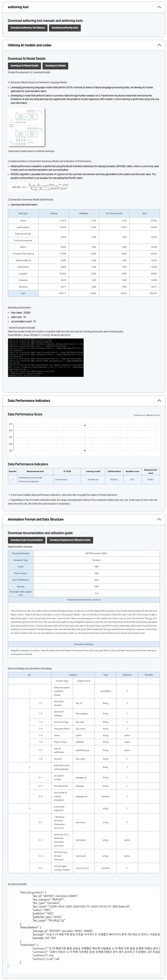
Task: Toggle the Reference value (%) legend item
Action: 153,415
